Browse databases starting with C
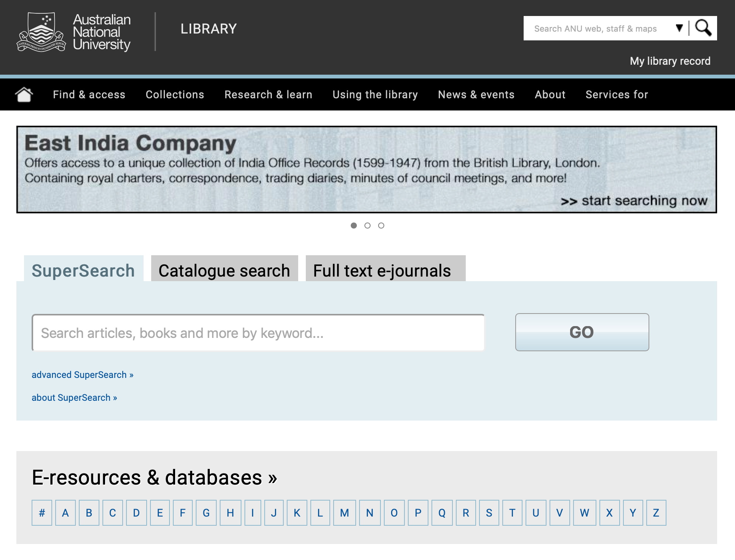735x560 pixels. 113,513
